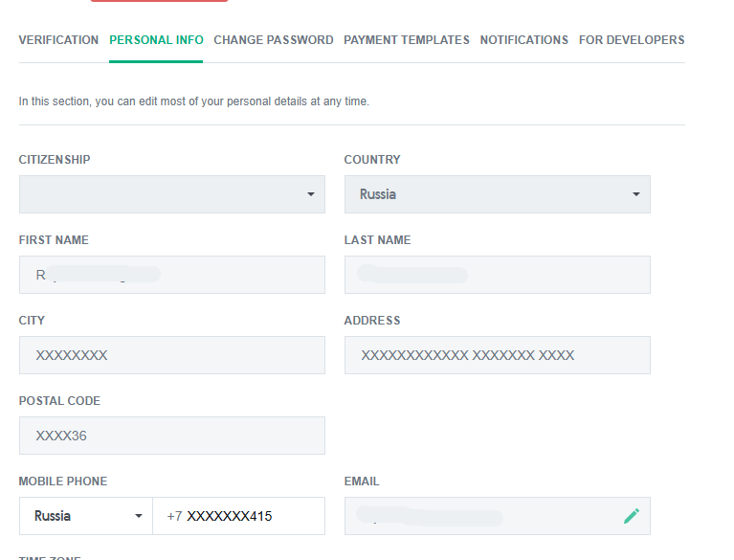This screenshot has width=734, height=560.
Task: Focus the mobile phone number field
Action: click(238, 516)
